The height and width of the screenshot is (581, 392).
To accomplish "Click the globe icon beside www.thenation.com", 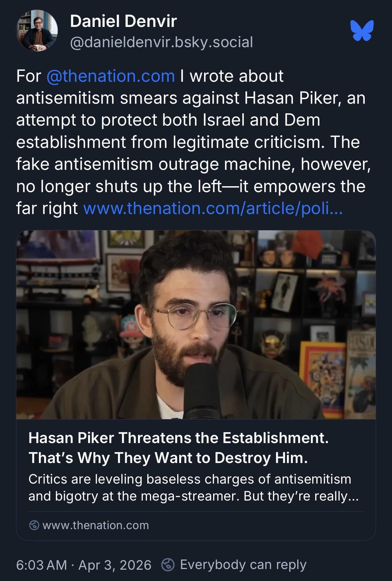I will click(34, 525).
